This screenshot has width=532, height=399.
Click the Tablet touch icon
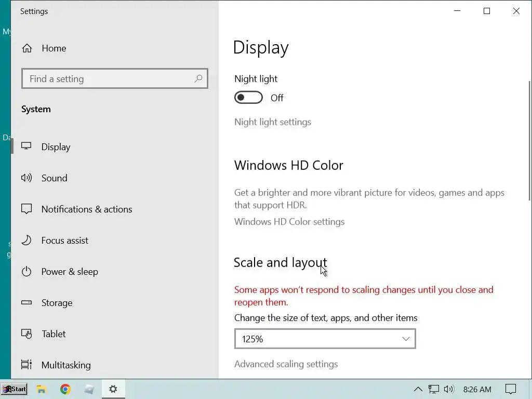(x=26, y=334)
